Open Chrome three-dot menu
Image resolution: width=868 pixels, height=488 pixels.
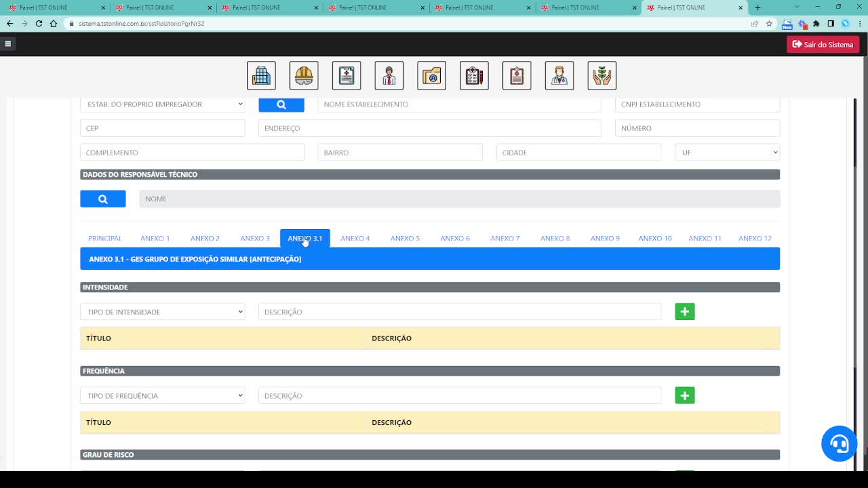click(x=859, y=23)
